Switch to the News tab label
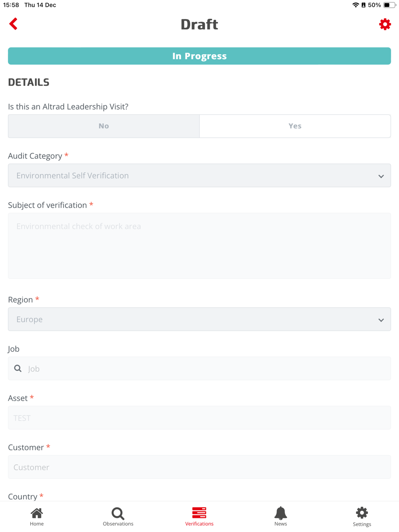Screen dimensions: 399x532 click(x=280, y=524)
